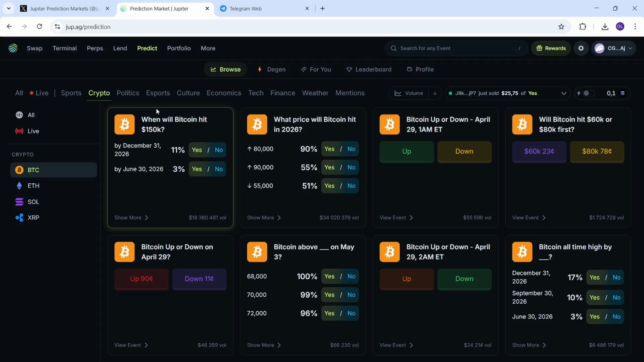Click the wallet avatar icon
The width and height of the screenshot is (644, 362).
[600, 48]
